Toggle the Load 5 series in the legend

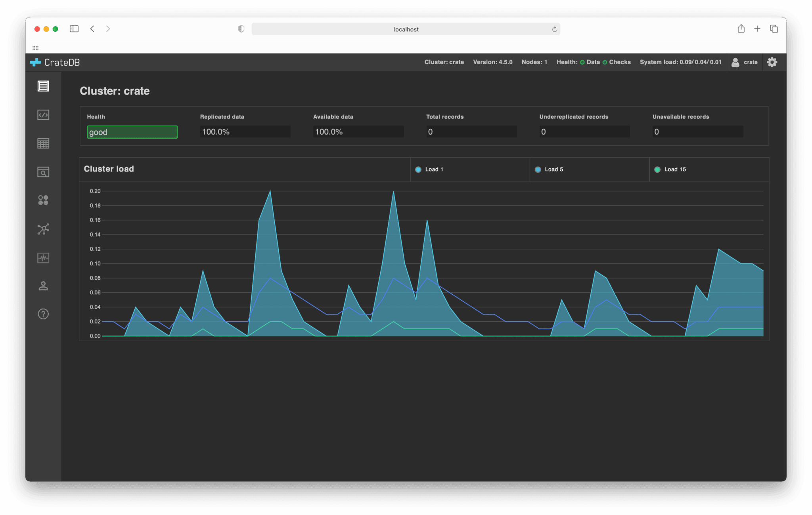pyautogui.click(x=549, y=170)
